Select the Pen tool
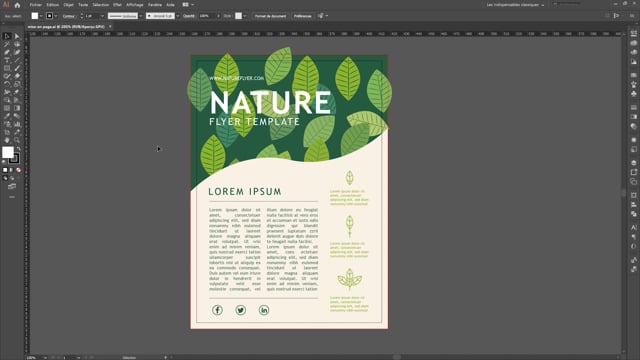640x360 pixels. [x=7, y=52]
